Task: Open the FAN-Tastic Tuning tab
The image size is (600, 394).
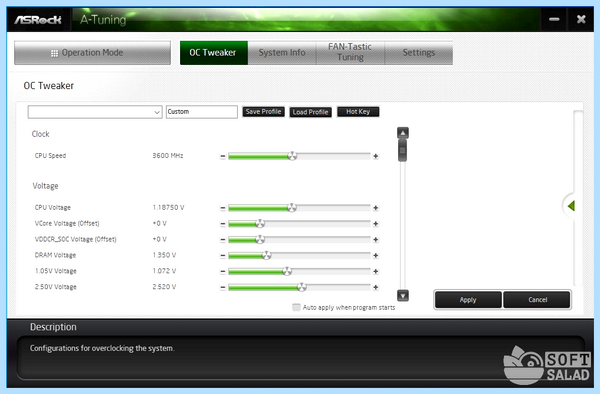Action: pos(350,53)
